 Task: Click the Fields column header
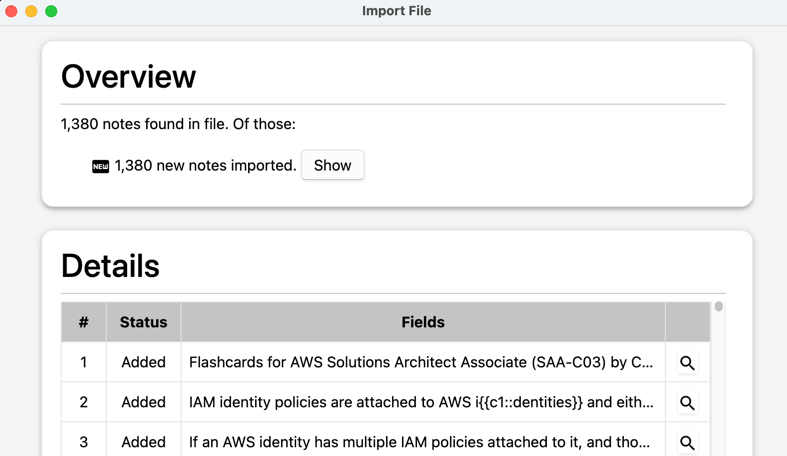tap(422, 322)
